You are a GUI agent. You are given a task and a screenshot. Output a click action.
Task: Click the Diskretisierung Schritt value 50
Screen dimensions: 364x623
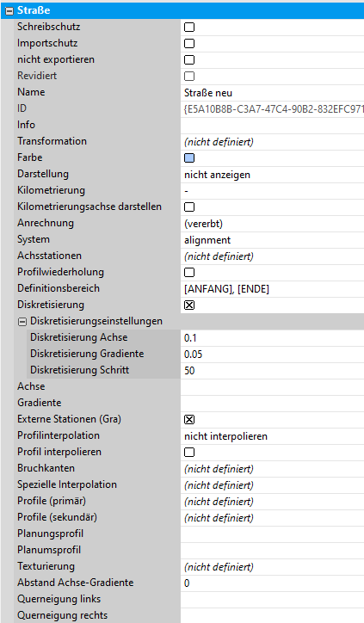(x=272, y=371)
